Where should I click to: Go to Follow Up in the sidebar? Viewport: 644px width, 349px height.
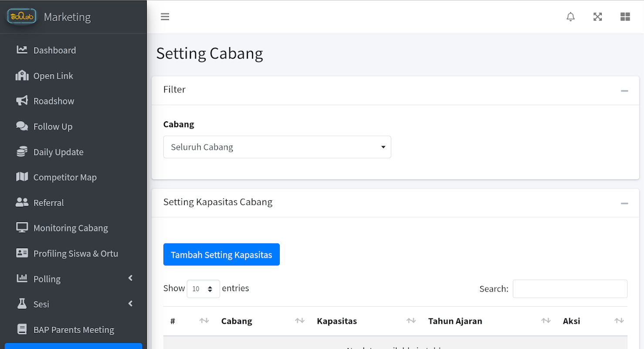coord(53,127)
